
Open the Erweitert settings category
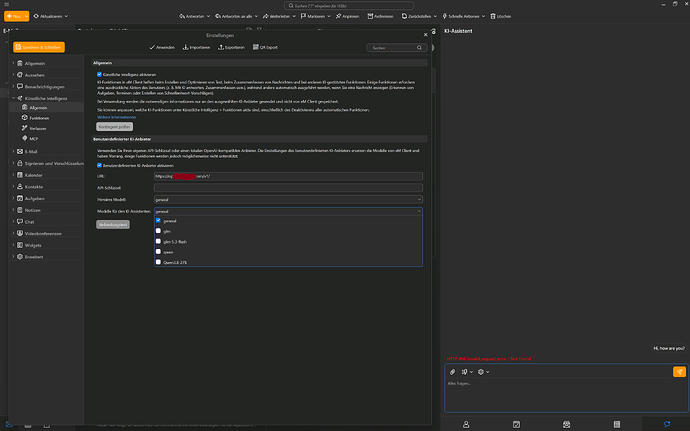(x=33, y=257)
